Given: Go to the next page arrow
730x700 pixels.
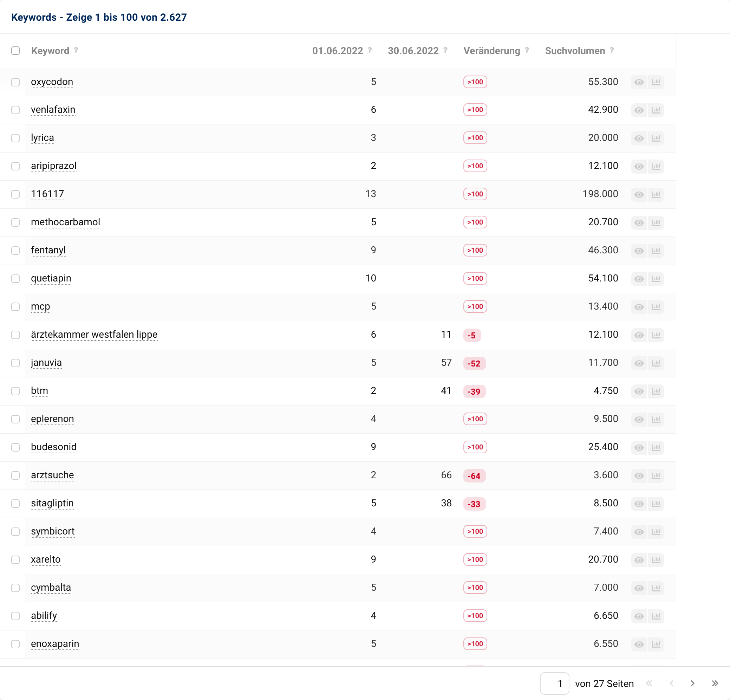Looking at the screenshot, I should point(692,683).
